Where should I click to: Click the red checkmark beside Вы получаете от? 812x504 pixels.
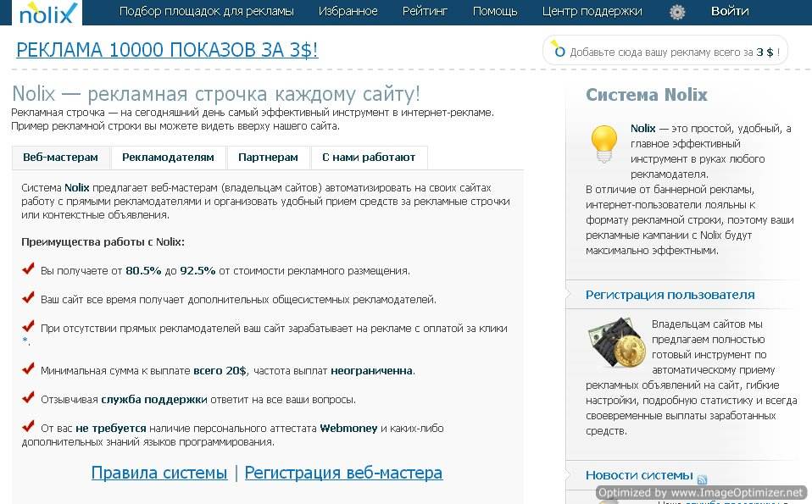coord(28,269)
